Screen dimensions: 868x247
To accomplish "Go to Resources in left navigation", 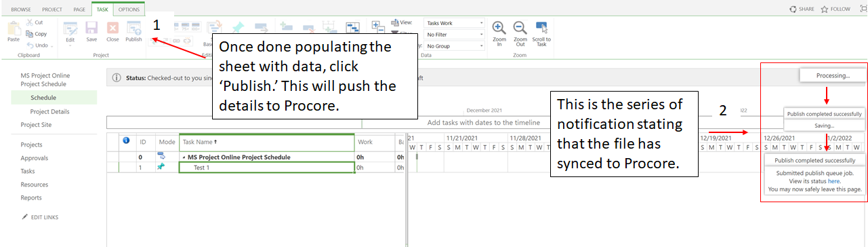I will coord(35,185).
